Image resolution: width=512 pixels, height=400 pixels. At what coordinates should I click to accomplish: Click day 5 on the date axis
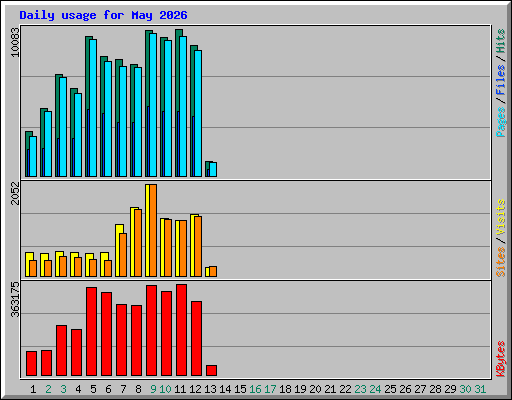tap(93, 389)
